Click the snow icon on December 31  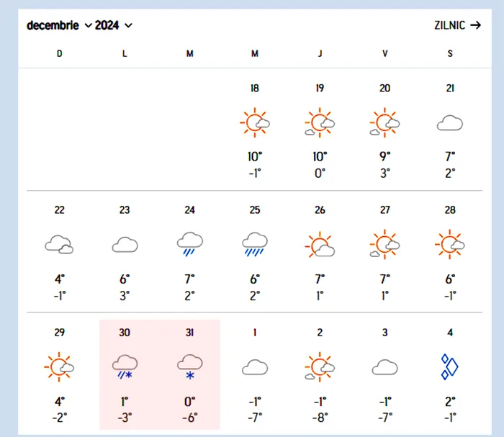tap(190, 366)
